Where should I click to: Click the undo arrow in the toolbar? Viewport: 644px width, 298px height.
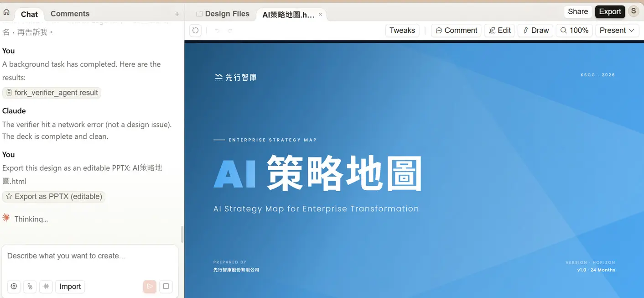point(217,31)
